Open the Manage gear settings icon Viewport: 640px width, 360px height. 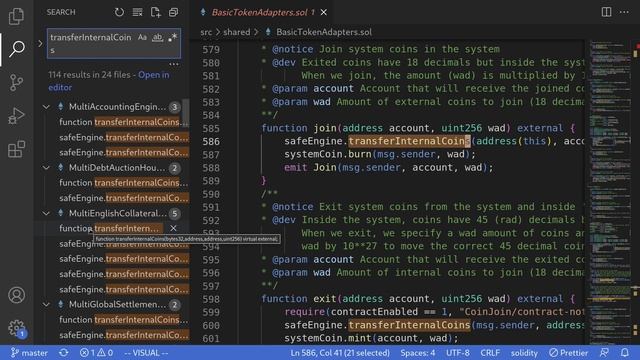pos(16,328)
